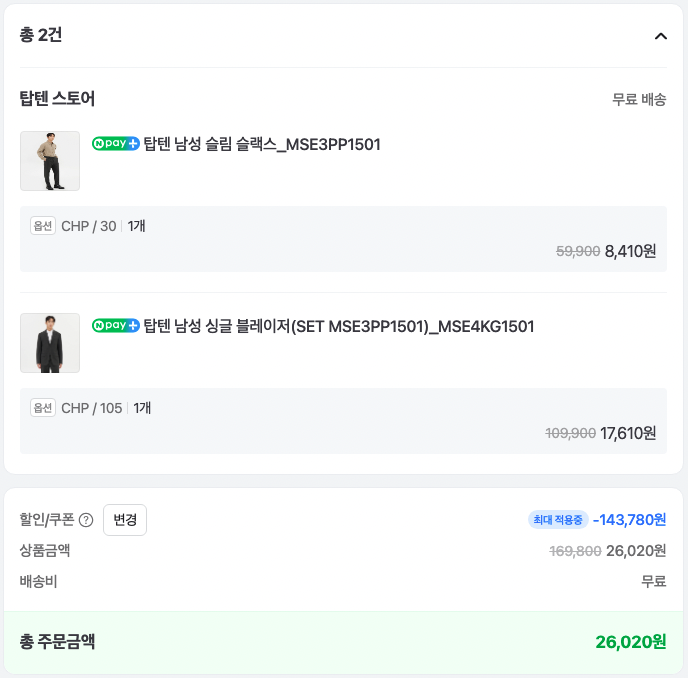Click the 무료 배송 label
The width and height of the screenshot is (688, 678).
(639, 99)
